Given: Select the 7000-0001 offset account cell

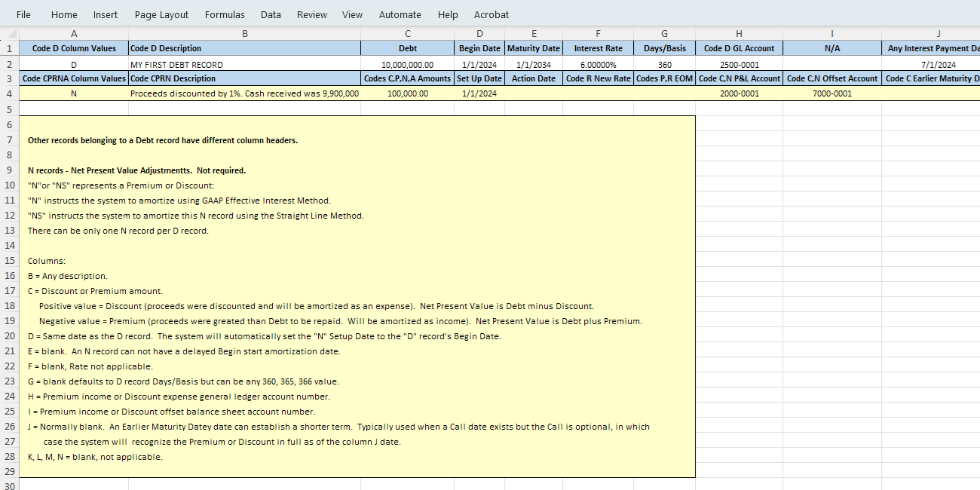Looking at the screenshot, I should pos(832,93).
